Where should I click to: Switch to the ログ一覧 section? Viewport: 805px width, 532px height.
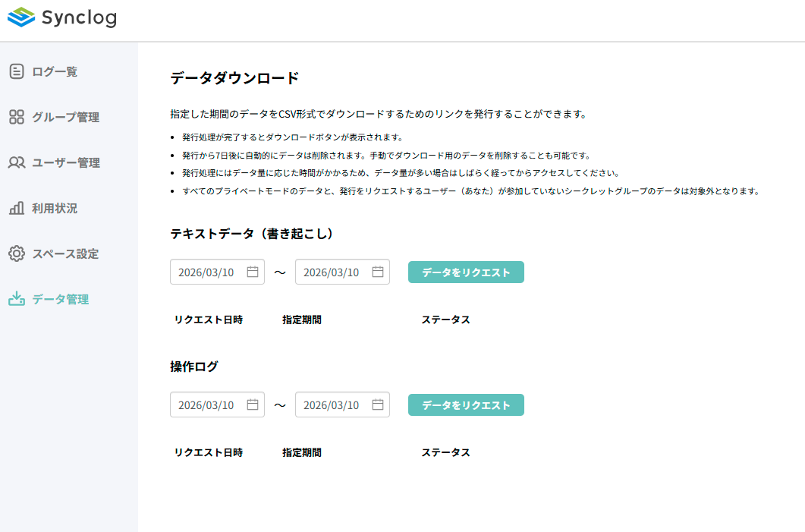click(49, 71)
